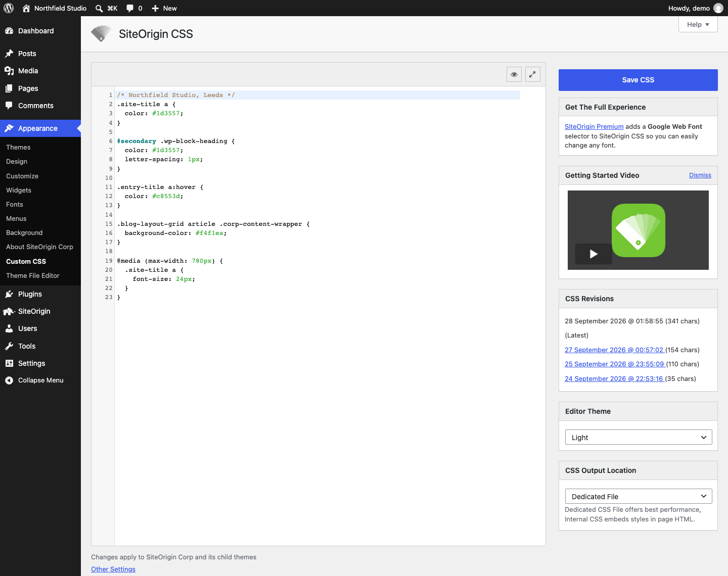Open the Help dropdown tab
Viewport: 728px width, 576px height.
click(x=698, y=24)
